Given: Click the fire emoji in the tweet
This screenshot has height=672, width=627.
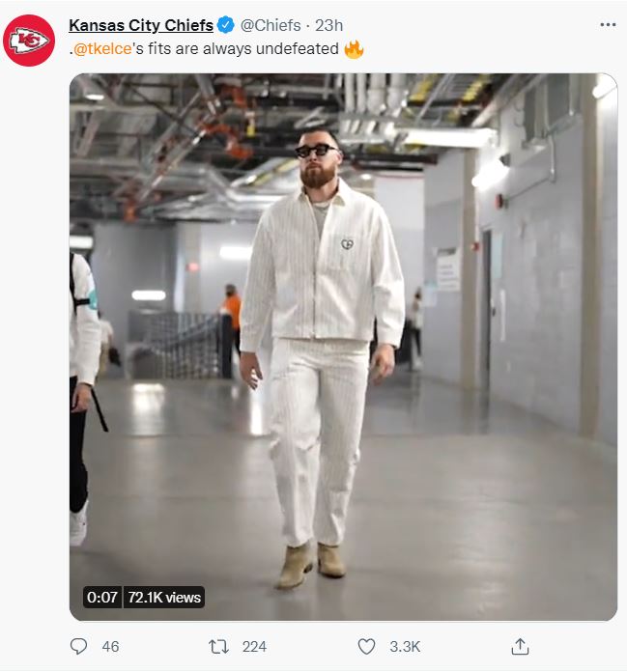Looking at the screenshot, I should [354, 49].
